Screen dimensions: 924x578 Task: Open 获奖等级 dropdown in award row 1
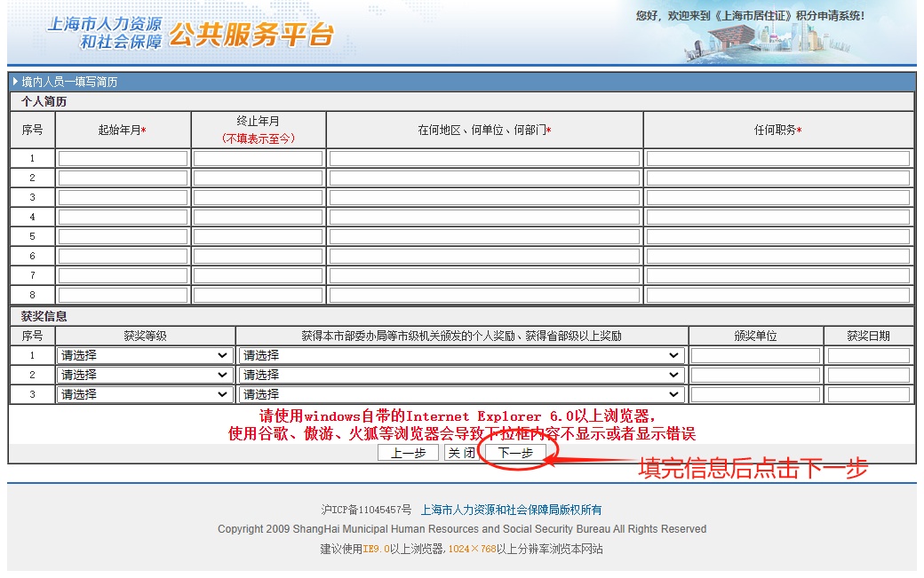point(144,355)
